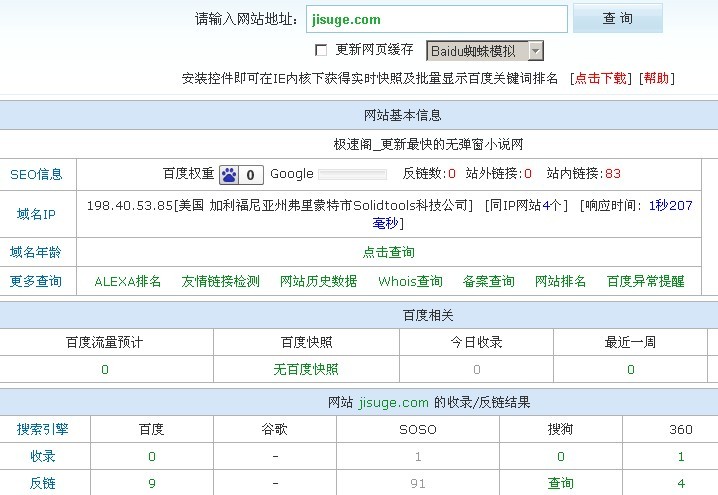Open the 帮助 link

[x=656, y=78]
